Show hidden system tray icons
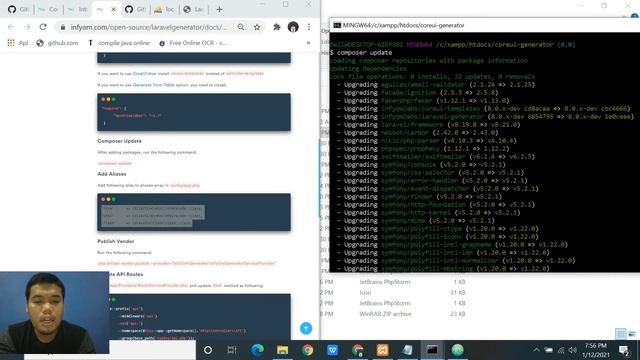This screenshot has width=640, height=360. (536, 350)
